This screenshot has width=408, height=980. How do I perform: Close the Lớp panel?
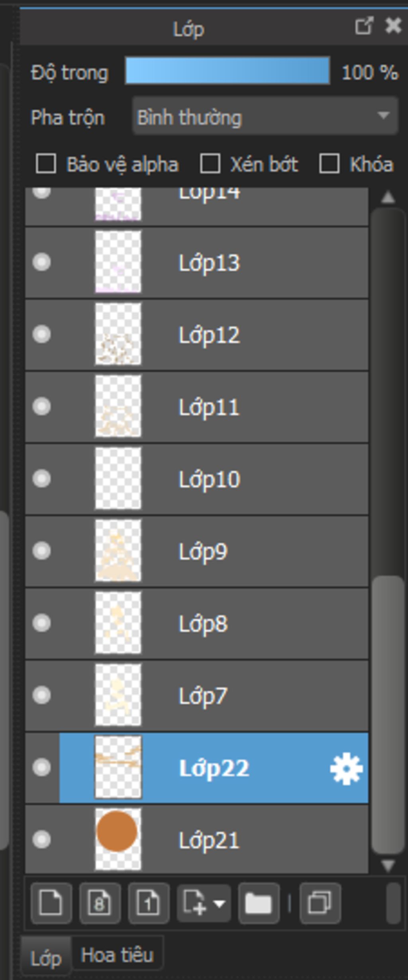[393, 26]
